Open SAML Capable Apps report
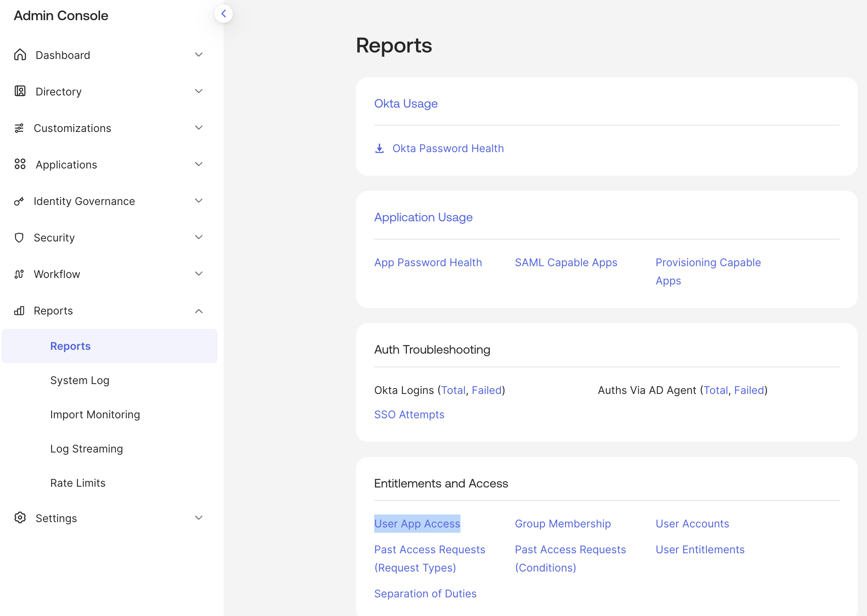This screenshot has height=616, width=867. 566,262
